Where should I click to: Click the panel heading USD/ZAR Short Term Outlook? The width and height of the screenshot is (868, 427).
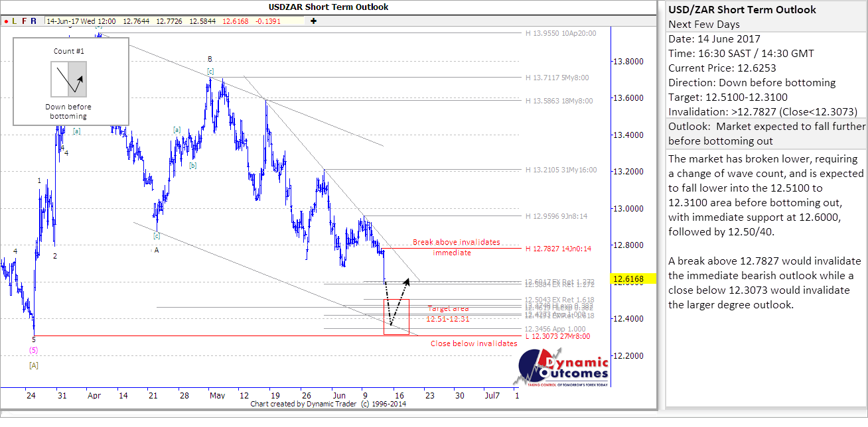click(x=743, y=10)
